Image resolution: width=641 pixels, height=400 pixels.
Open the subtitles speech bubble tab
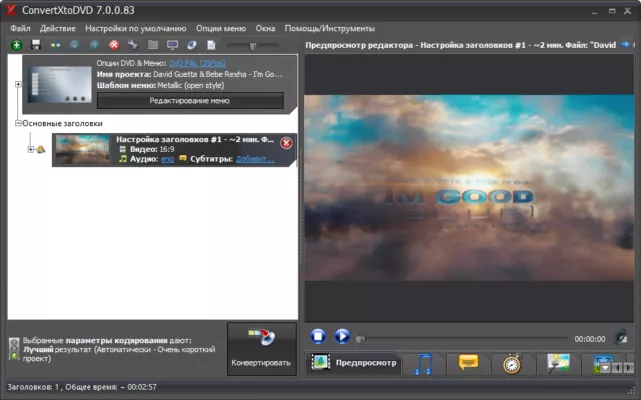468,363
